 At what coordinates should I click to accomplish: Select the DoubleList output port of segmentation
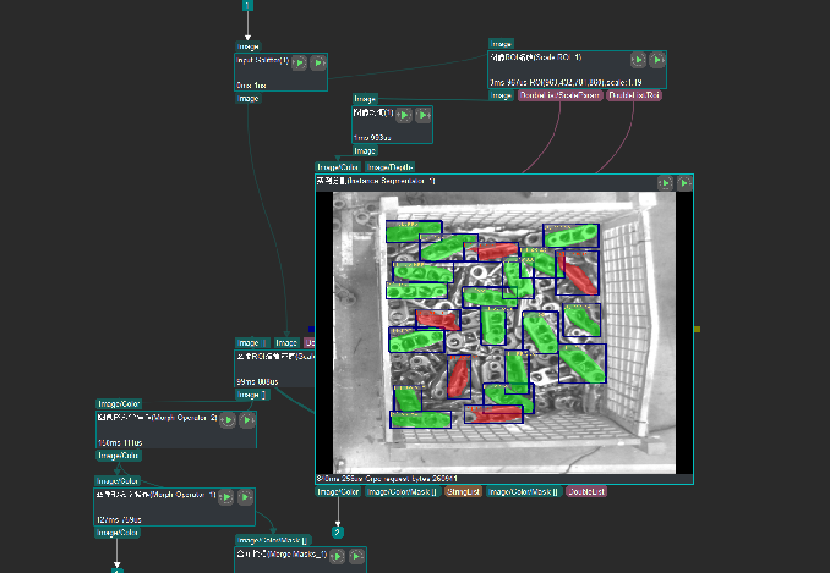(586, 492)
